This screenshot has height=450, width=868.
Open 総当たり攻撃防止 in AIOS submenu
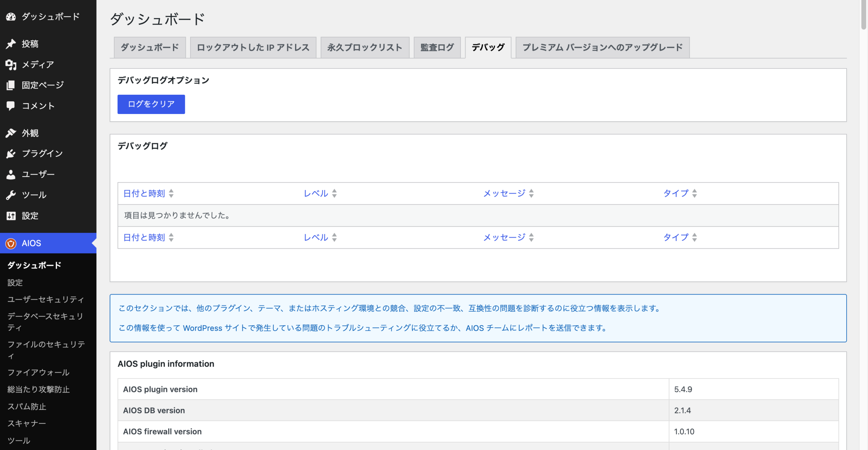pos(38,390)
